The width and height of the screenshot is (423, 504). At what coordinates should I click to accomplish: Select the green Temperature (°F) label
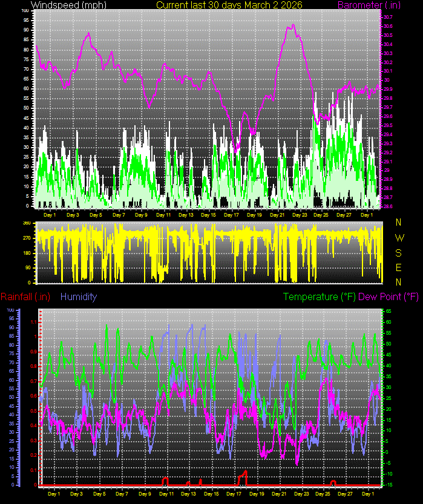pos(320,296)
